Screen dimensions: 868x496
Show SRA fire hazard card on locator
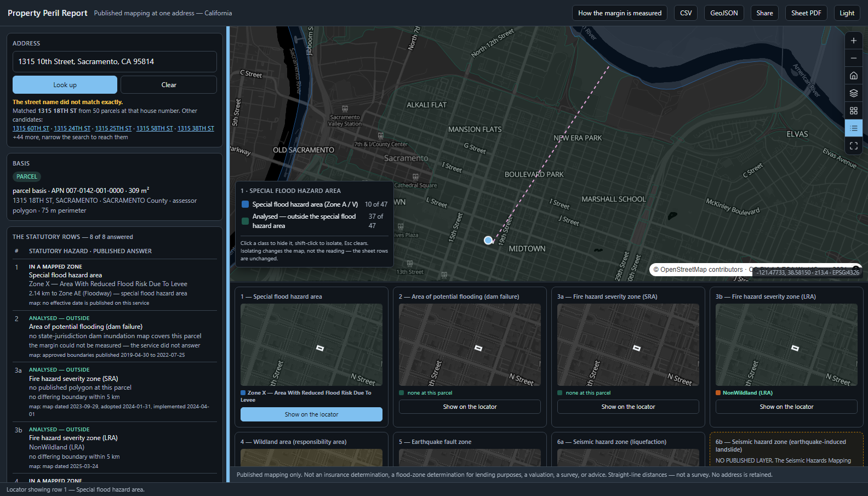coord(628,407)
